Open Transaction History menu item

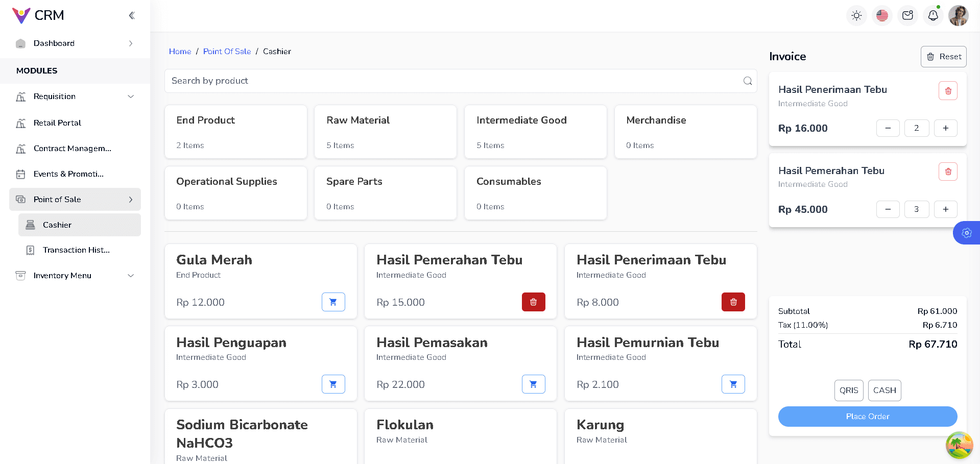[76, 250]
